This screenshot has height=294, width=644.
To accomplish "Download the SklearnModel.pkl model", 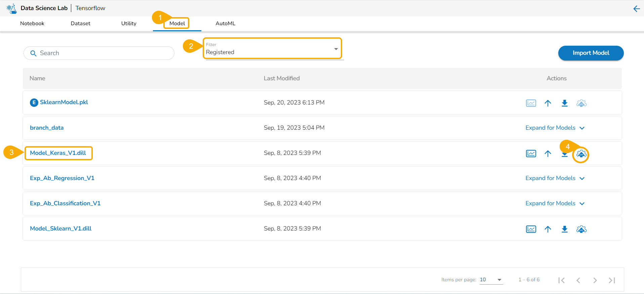I will pyautogui.click(x=565, y=103).
